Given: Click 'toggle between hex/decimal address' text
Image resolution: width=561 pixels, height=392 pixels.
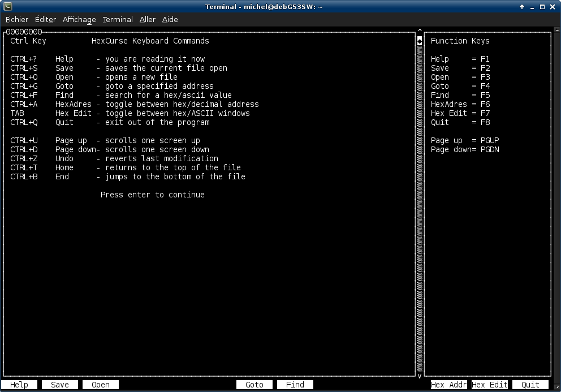Looking at the screenshot, I should click(182, 104).
